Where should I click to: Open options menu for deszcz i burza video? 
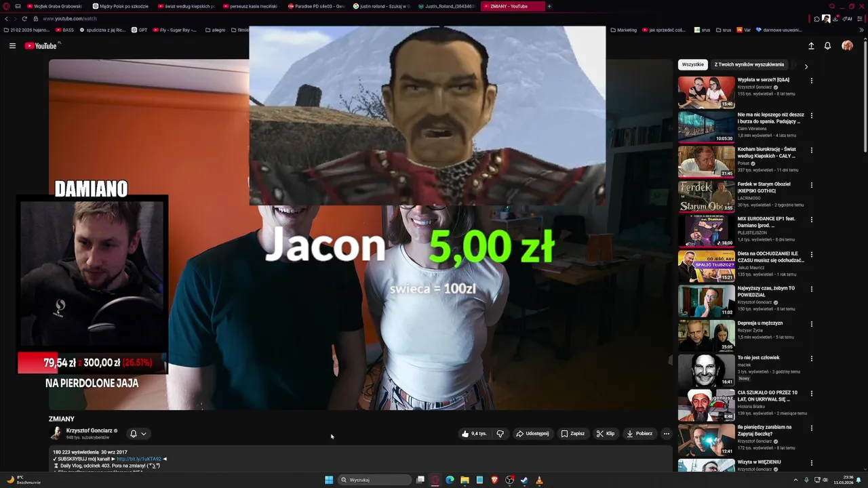point(811,115)
